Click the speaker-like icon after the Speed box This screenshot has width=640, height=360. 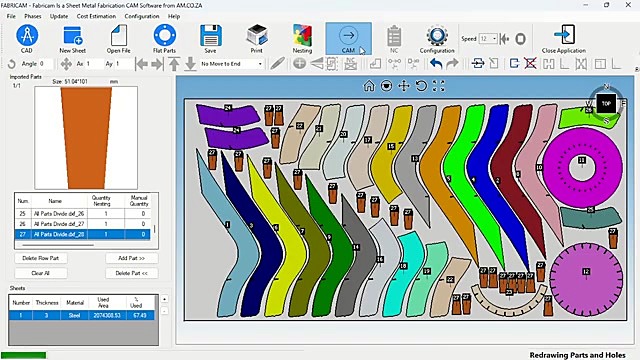505,39
